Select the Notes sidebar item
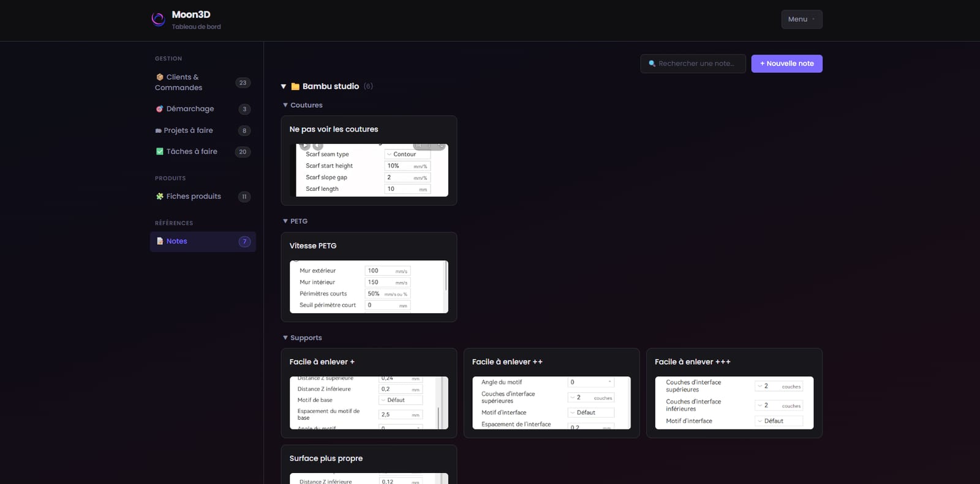This screenshot has height=484, width=980. coord(203,242)
